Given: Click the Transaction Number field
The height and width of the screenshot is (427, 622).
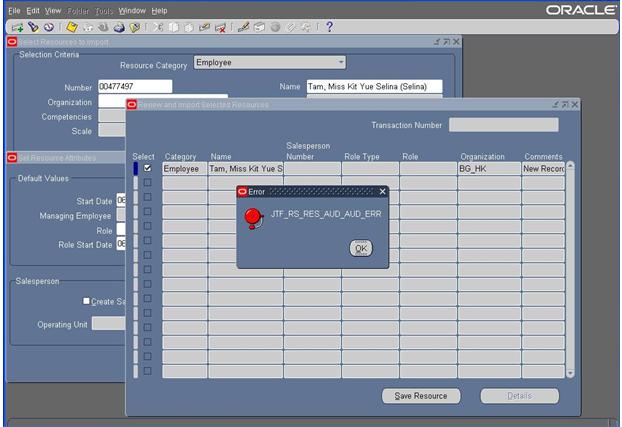Looking at the screenshot, I should (x=503, y=125).
